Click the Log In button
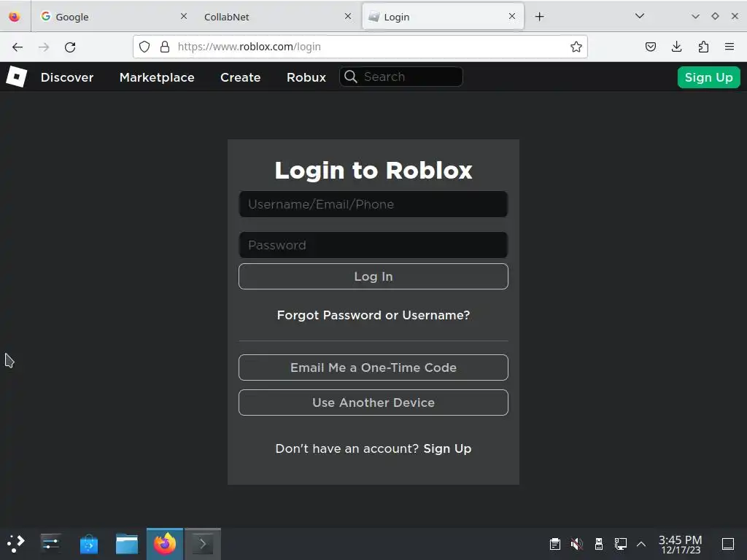 (373, 276)
